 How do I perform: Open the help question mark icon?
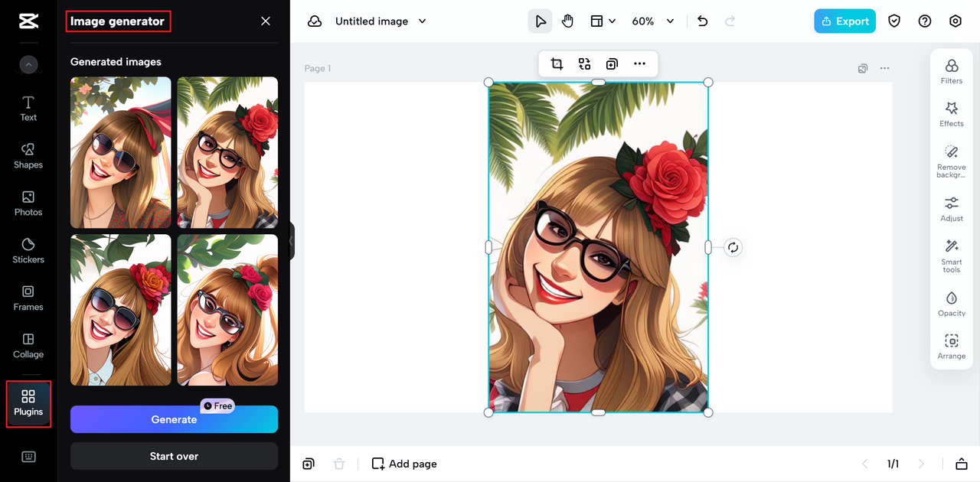925,21
